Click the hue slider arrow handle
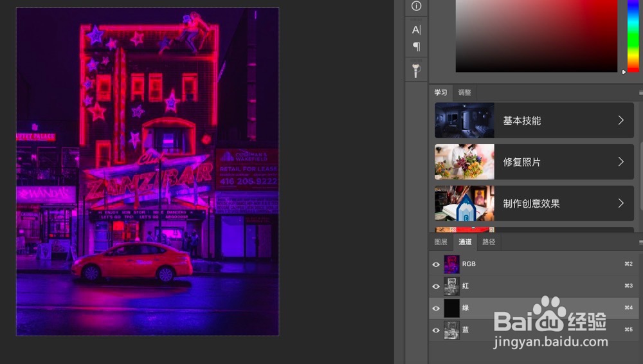 pos(624,72)
